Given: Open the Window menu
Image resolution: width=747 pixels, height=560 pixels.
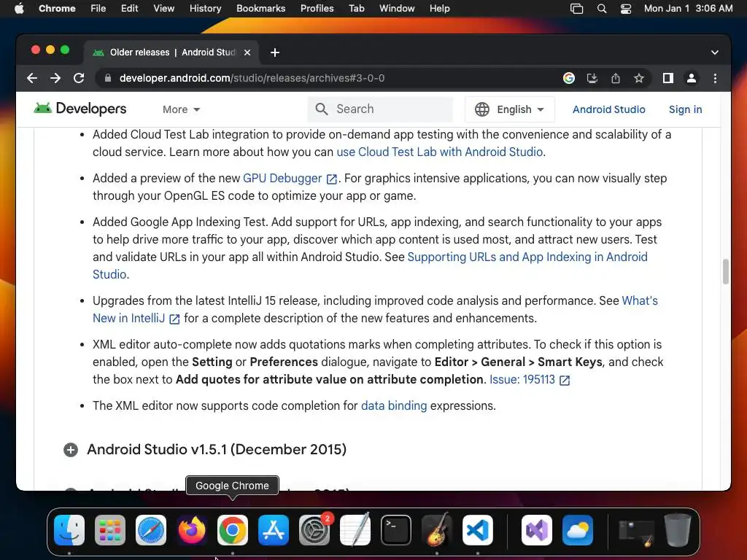Looking at the screenshot, I should [x=397, y=9].
